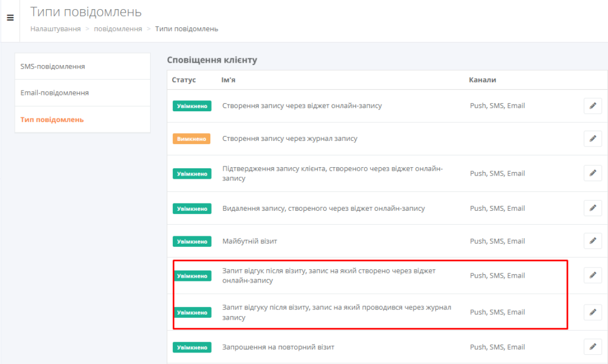Click 'Видалення запису, створеного через віджет' row name
The width and height of the screenshot is (608, 364).
(323, 208)
